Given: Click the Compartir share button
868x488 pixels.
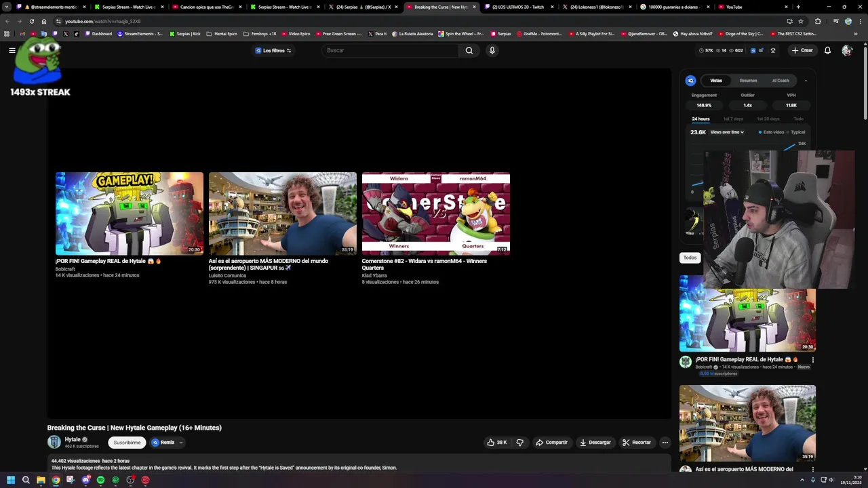Looking at the screenshot, I should click(551, 443).
